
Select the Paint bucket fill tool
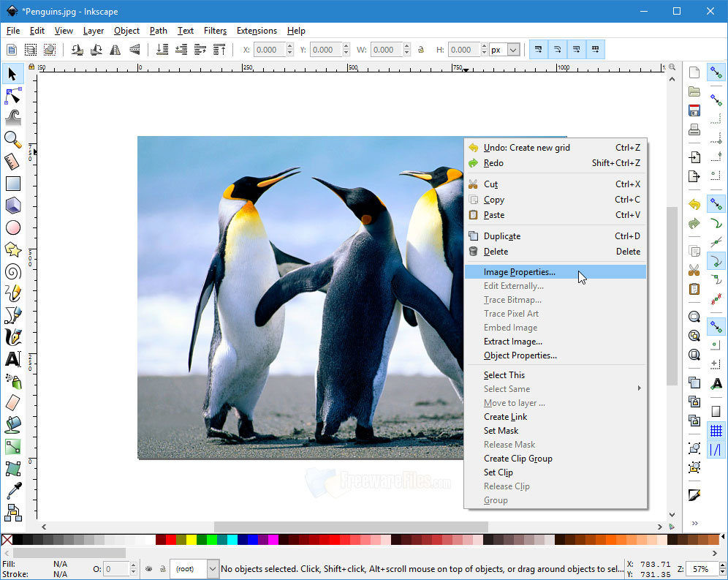(12, 425)
